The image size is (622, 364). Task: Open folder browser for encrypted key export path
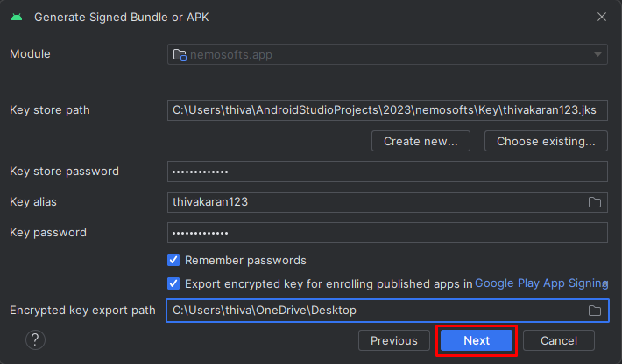[594, 311]
